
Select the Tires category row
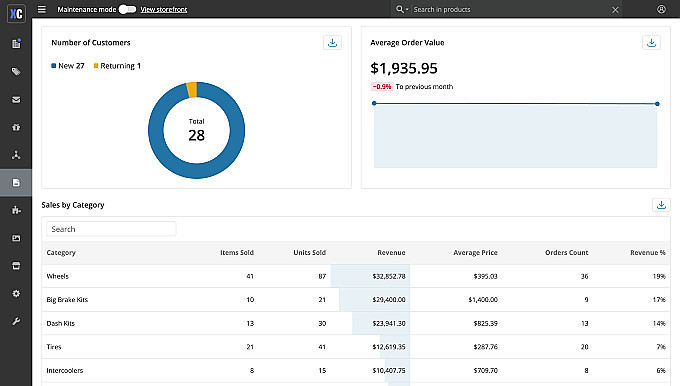356,347
